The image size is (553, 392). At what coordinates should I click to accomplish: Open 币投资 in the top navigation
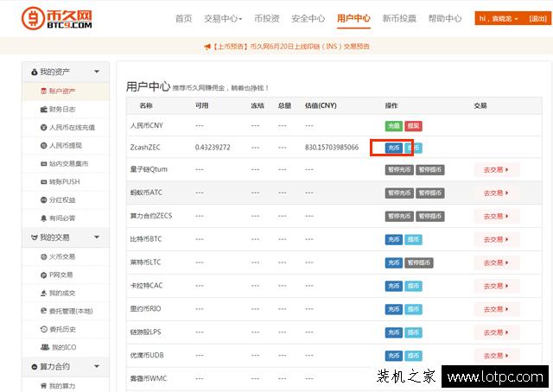(x=267, y=18)
